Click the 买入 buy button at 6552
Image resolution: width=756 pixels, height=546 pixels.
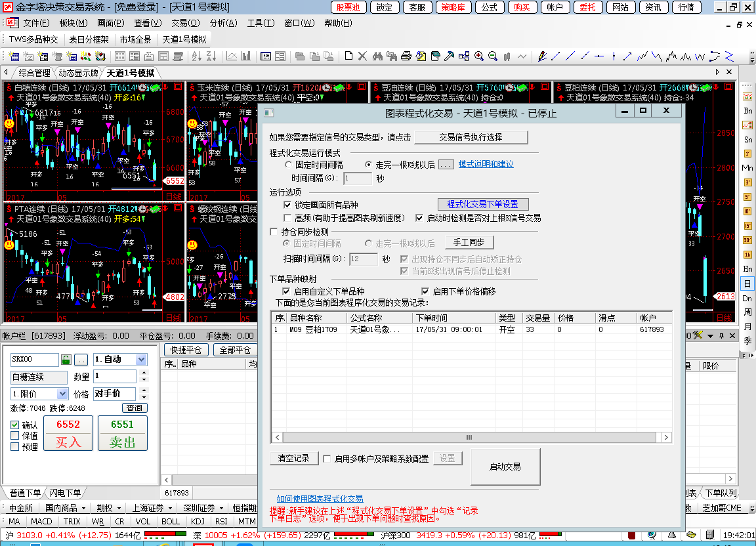tap(68, 433)
